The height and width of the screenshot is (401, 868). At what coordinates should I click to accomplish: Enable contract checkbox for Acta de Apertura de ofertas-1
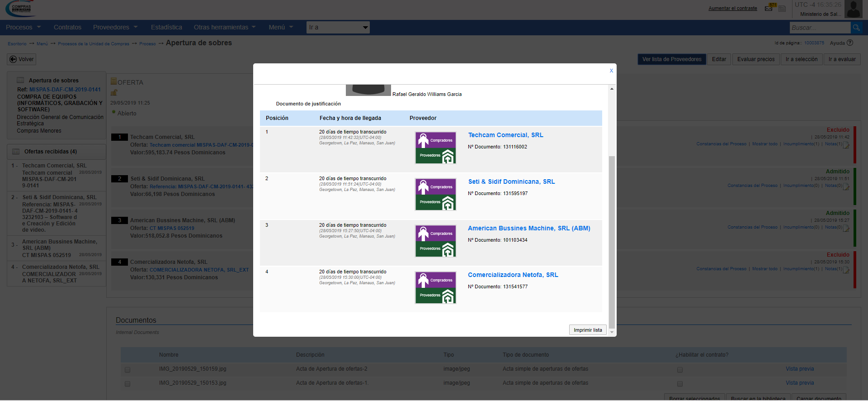(680, 384)
